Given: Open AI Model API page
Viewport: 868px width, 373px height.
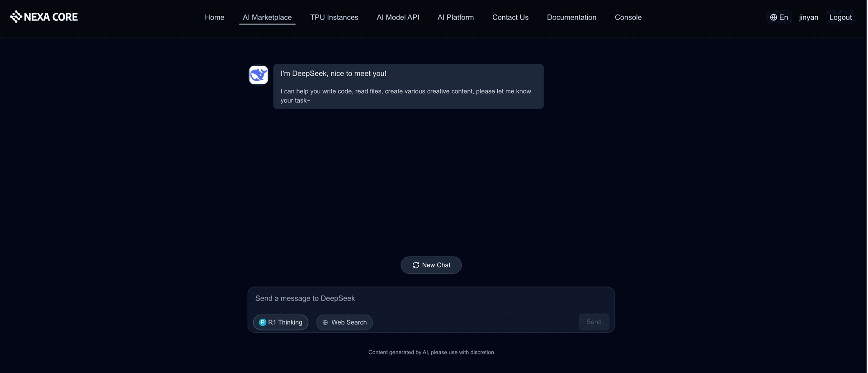Looking at the screenshot, I should pos(398,17).
